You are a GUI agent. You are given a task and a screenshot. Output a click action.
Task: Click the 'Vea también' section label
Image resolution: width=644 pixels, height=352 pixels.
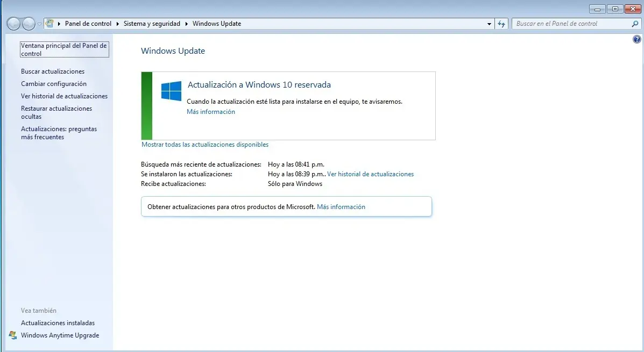[39, 311]
